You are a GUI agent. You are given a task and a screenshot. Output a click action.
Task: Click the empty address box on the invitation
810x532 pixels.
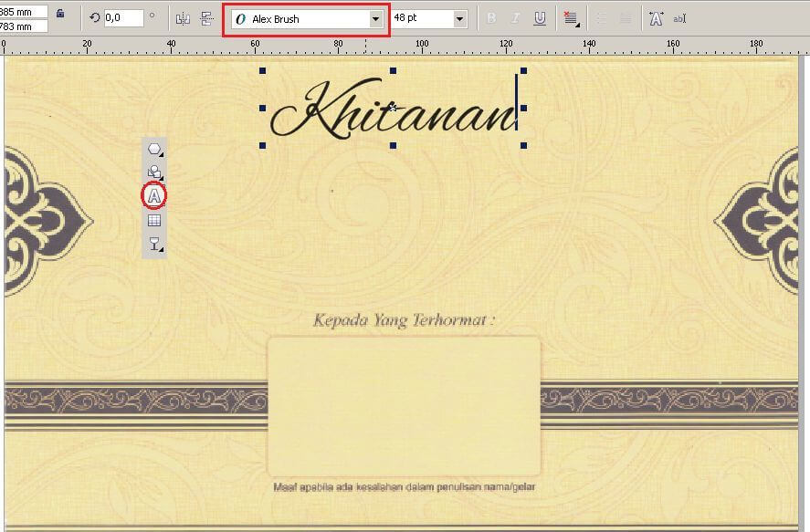pos(404,406)
